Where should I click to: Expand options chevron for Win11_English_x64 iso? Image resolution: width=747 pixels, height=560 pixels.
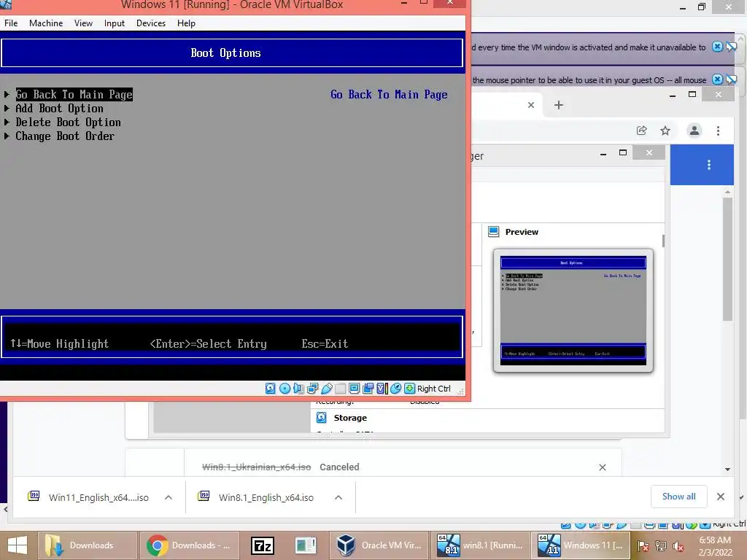coord(169,497)
